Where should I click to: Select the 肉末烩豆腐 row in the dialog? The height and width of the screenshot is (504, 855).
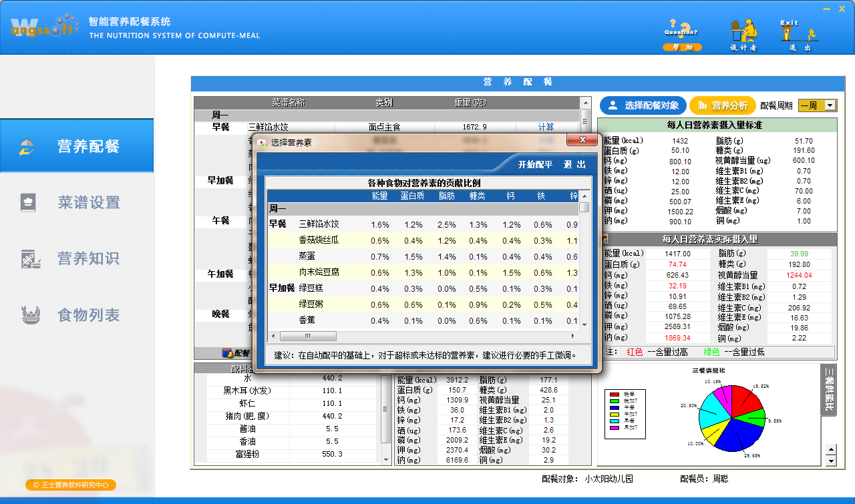pyautogui.click(x=423, y=272)
